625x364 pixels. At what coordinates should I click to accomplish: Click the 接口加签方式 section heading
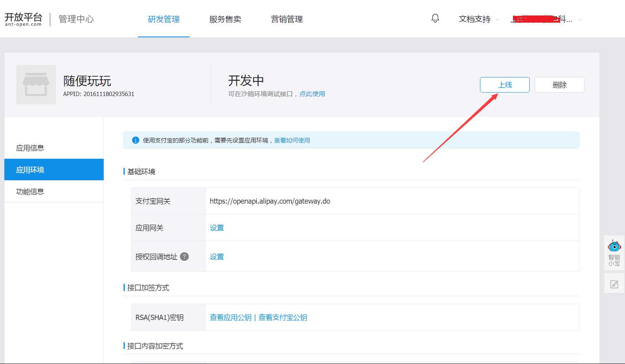pos(148,287)
